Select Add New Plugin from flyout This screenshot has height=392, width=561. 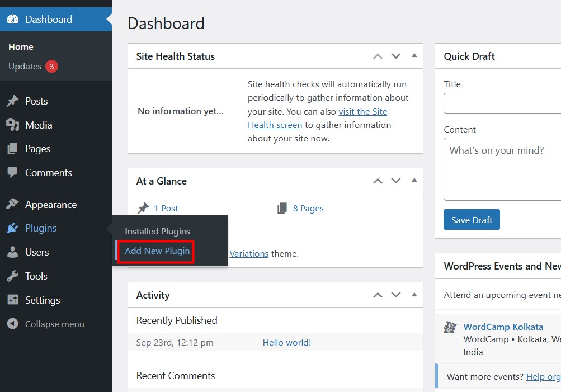pyautogui.click(x=157, y=251)
